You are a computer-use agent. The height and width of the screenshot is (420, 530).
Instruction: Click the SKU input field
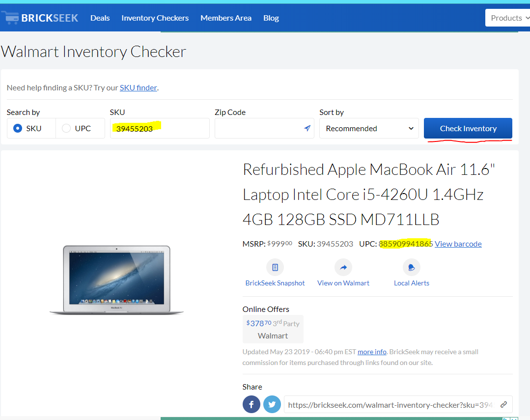(160, 128)
